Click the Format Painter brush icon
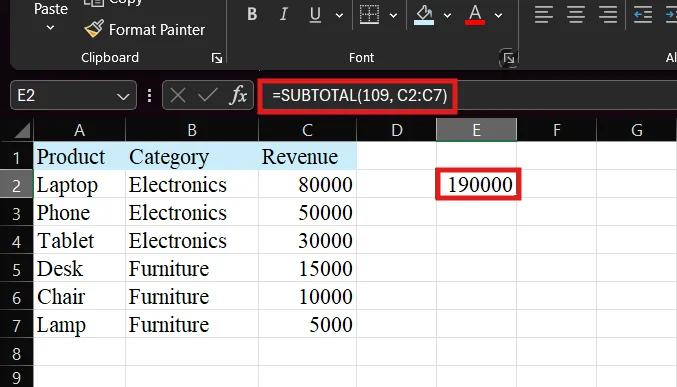Screen dimensions: 677x387 pos(94,29)
